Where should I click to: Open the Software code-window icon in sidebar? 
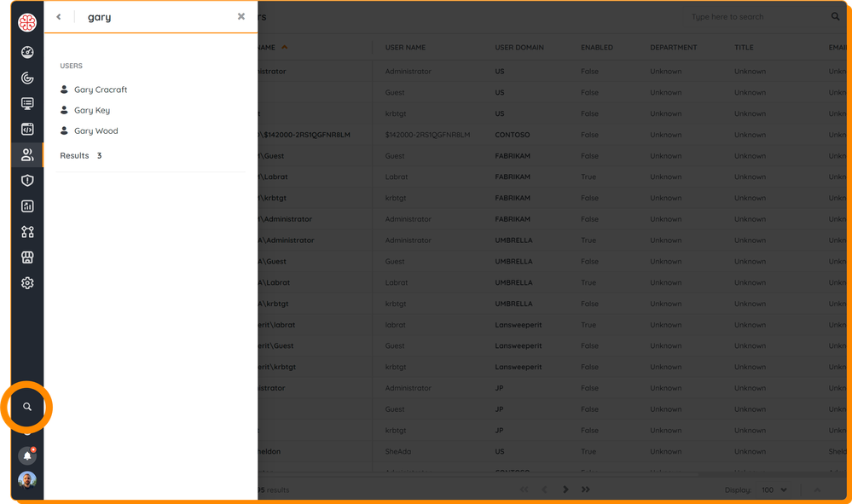click(x=27, y=130)
